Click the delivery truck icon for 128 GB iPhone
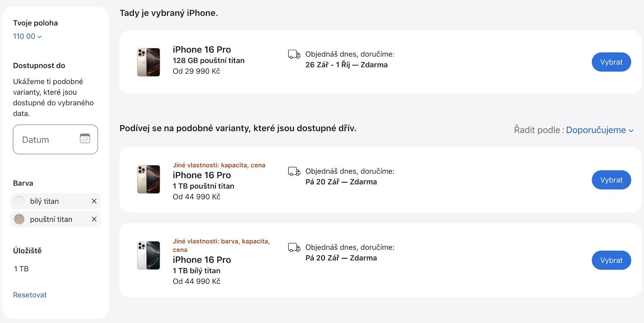This screenshot has width=644, height=323. (x=294, y=54)
